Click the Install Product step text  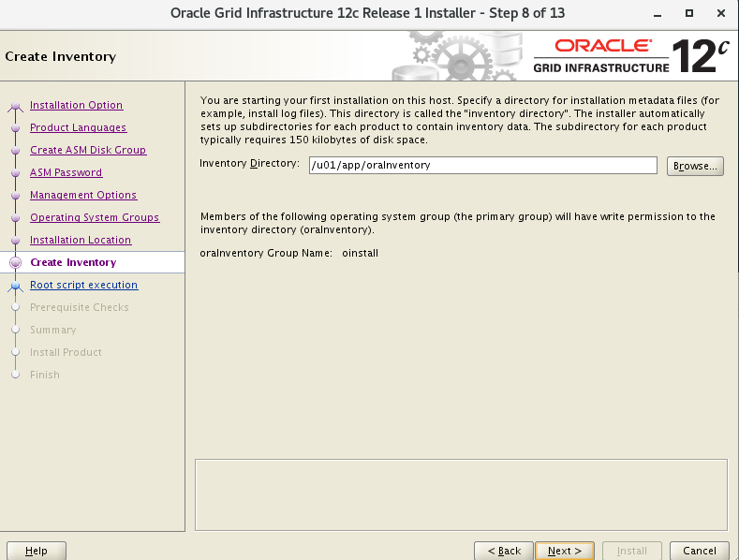click(x=66, y=352)
